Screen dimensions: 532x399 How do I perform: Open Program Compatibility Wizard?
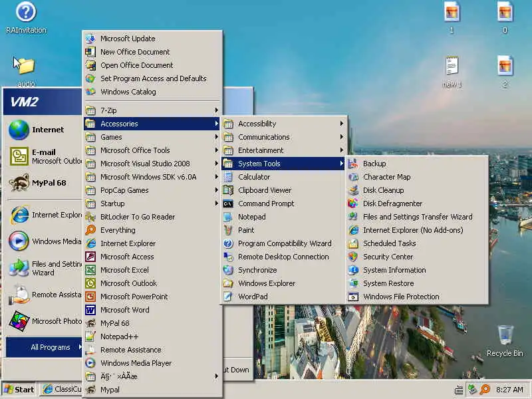click(x=283, y=243)
